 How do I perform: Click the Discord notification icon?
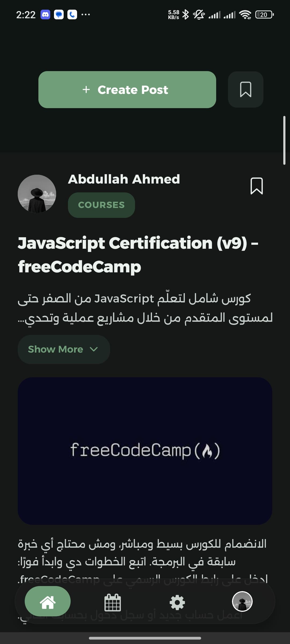pyautogui.click(x=45, y=14)
